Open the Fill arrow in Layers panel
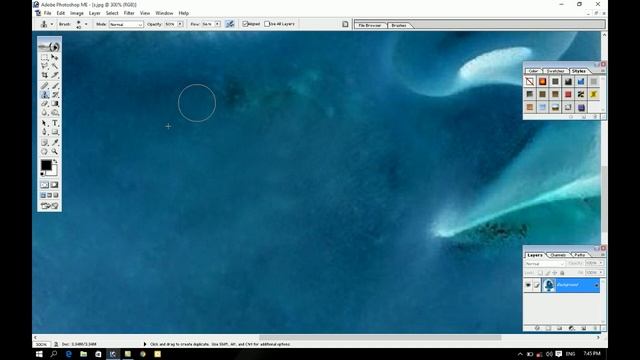 pyautogui.click(x=601, y=272)
